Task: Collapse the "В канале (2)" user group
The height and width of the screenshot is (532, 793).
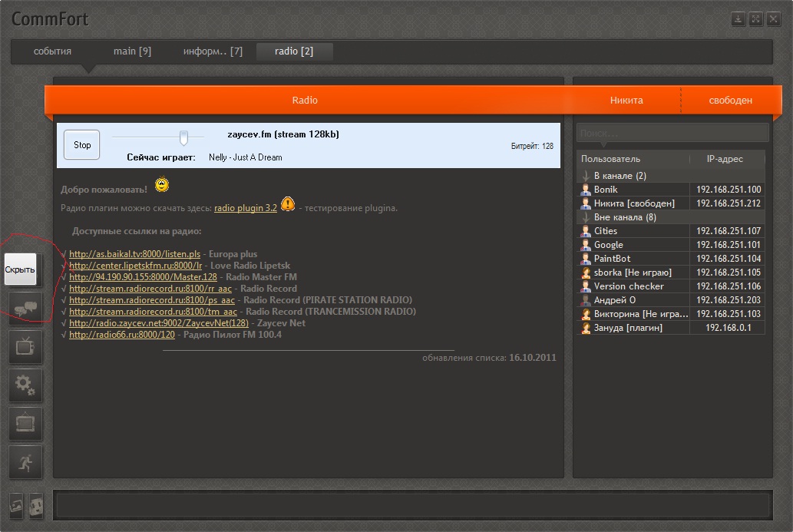Action: click(x=586, y=176)
